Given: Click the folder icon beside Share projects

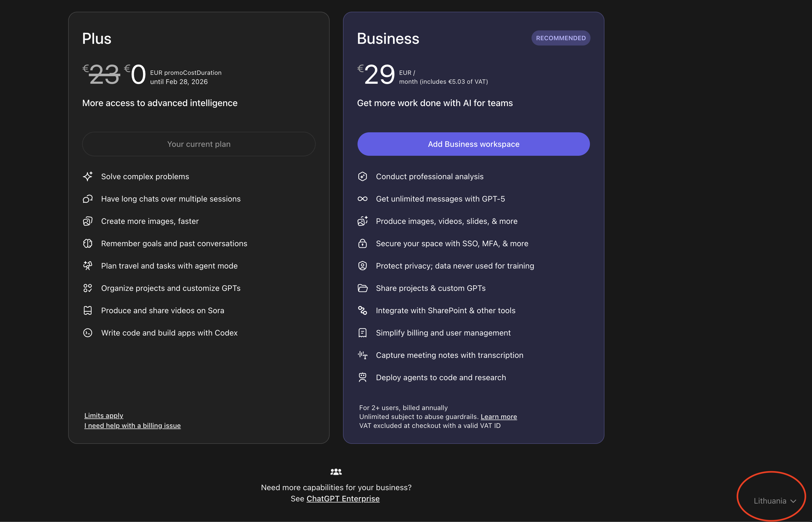Looking at the screenshot, I should click(363, 288).
